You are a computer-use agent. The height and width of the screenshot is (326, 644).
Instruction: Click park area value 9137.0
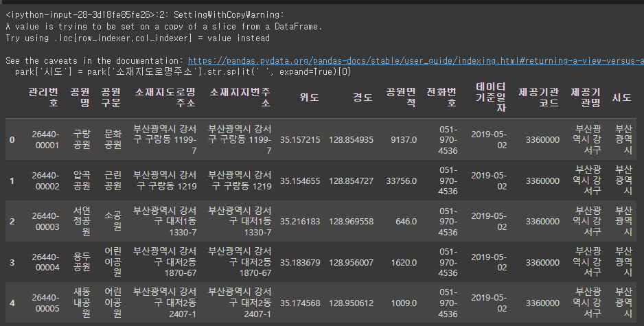[404, 139]
